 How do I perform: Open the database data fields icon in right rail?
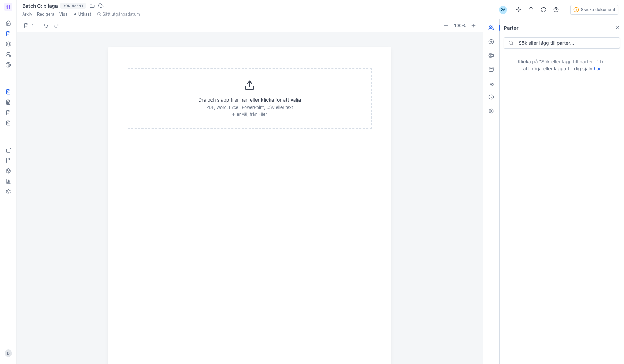pyautogui.click(x=491, y=69)
